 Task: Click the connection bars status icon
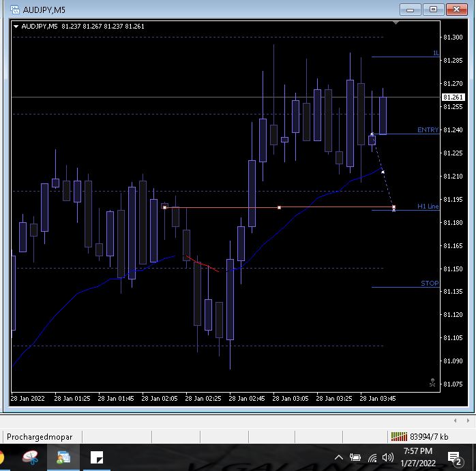[x=399, y=437]
